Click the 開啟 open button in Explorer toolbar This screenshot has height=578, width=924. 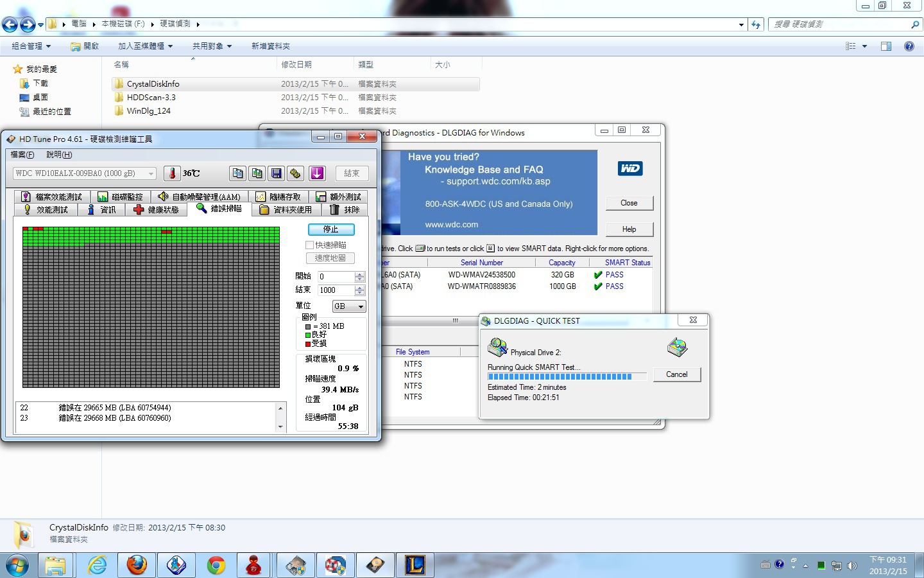[x=84, y=46]
